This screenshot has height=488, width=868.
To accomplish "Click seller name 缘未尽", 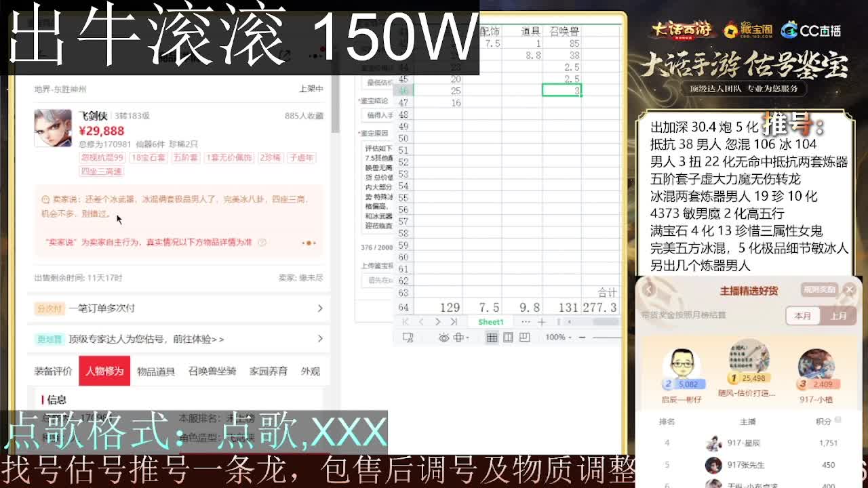I will point(311,278).
